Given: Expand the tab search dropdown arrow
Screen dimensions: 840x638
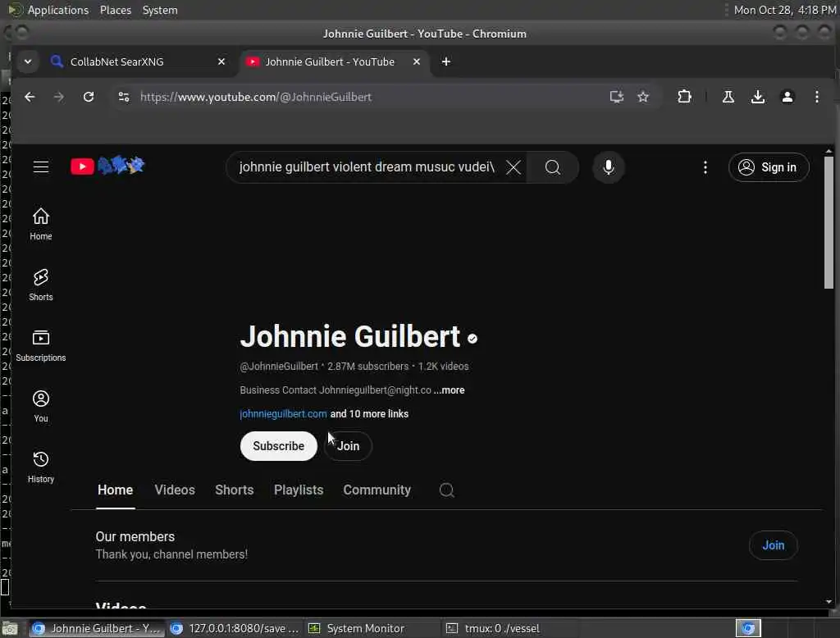Looking at the screenshot, I should pos(28,62).
